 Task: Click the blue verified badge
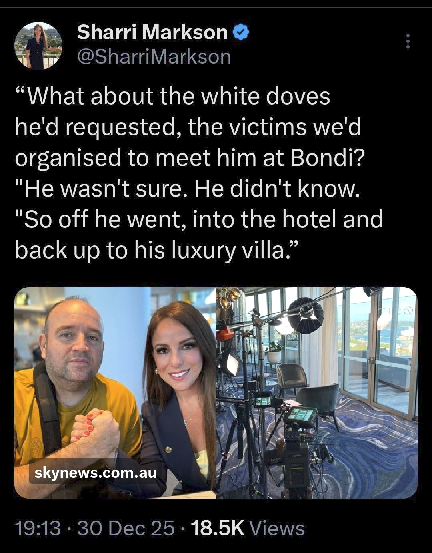[x=241, y=32]
